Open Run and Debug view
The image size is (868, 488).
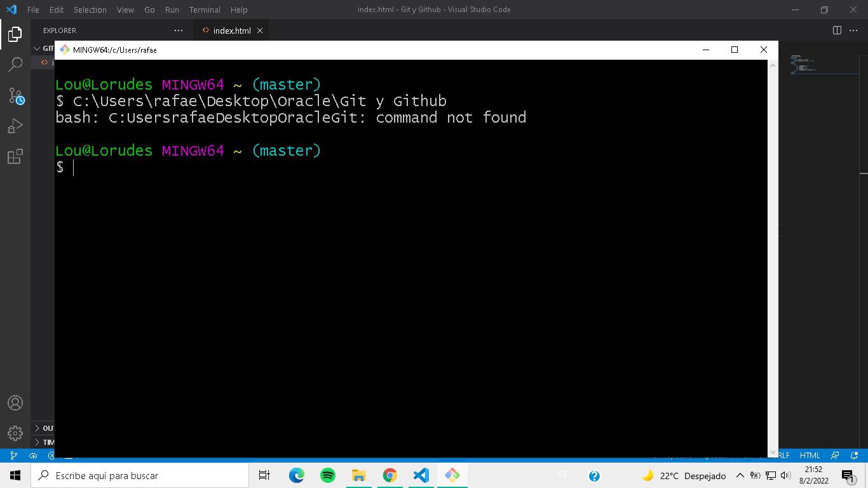click(x=15, y=126)
